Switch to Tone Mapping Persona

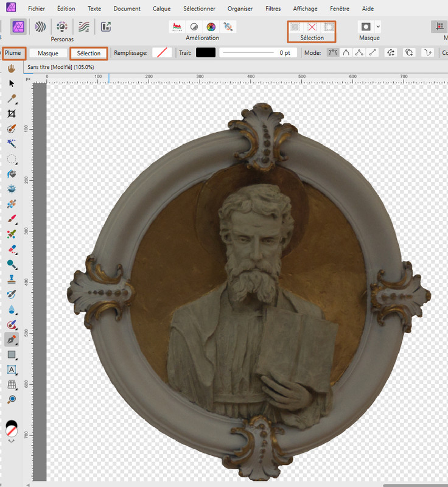pos(84,27)
